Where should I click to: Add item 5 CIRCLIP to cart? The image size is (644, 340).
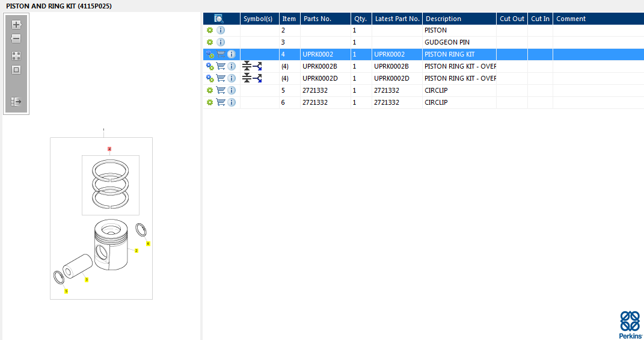tap(221, 90)
